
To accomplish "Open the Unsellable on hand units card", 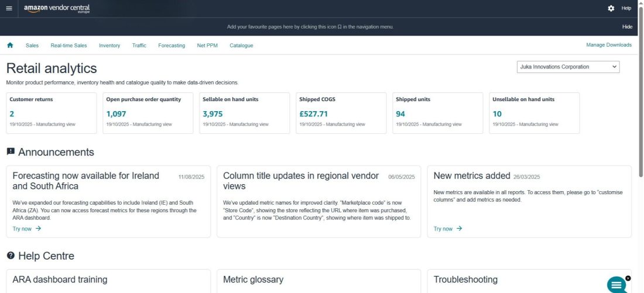I will (535, 113).
